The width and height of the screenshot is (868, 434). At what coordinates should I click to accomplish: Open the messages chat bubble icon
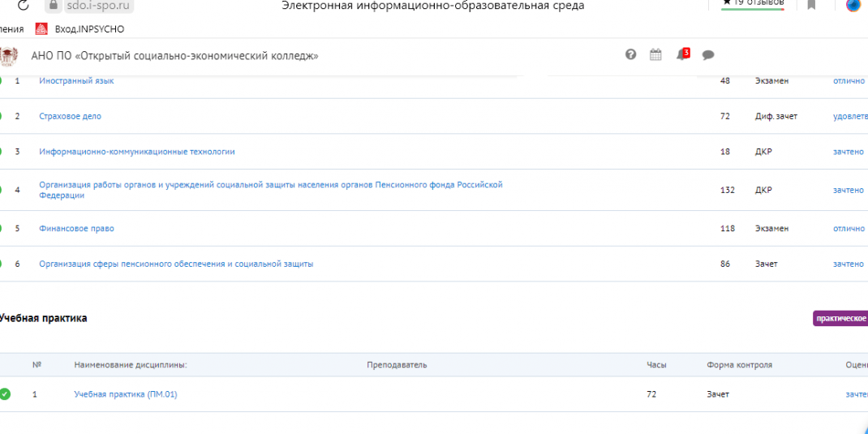707,55
